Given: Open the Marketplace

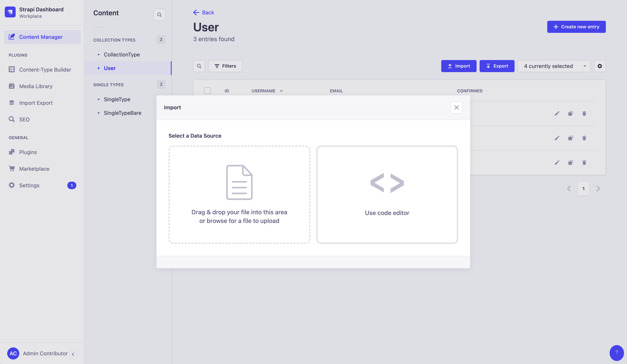Looking at the screenshot, I should tap(34, 169).
